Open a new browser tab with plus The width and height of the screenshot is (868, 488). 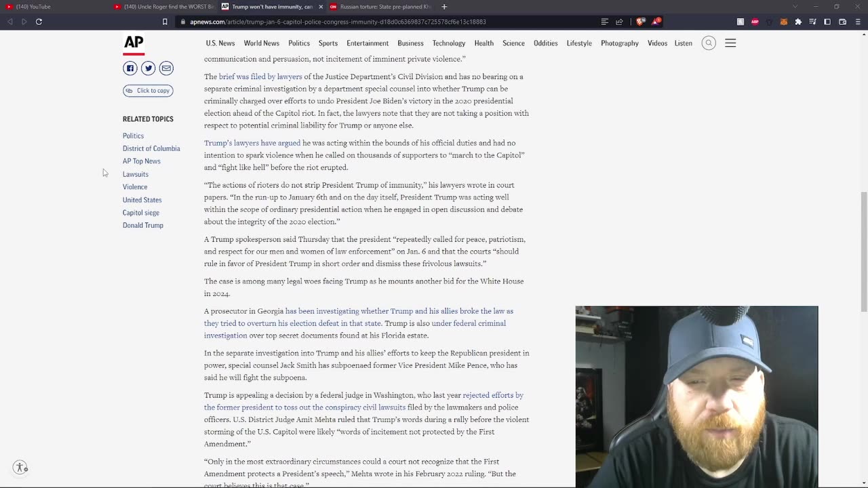[x=444, y=7]
